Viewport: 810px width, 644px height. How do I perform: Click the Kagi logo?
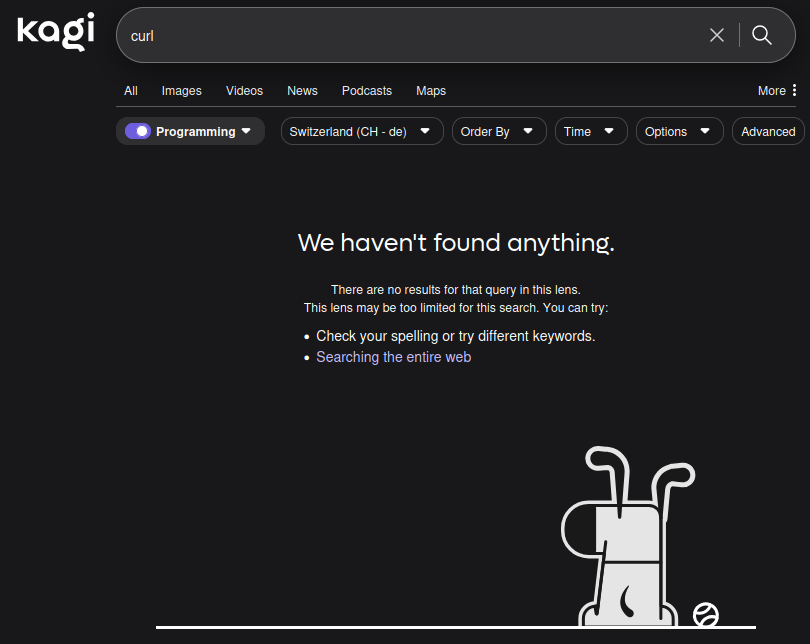(55, 32)
